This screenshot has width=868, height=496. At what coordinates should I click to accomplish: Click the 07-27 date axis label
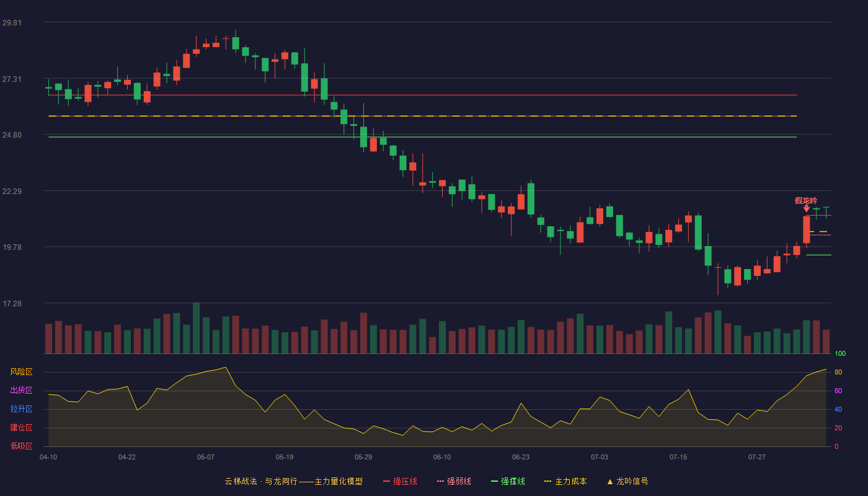757,457
